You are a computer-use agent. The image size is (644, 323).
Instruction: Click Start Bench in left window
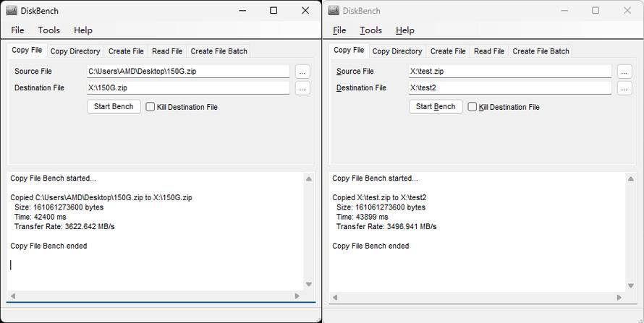(114, 106)
